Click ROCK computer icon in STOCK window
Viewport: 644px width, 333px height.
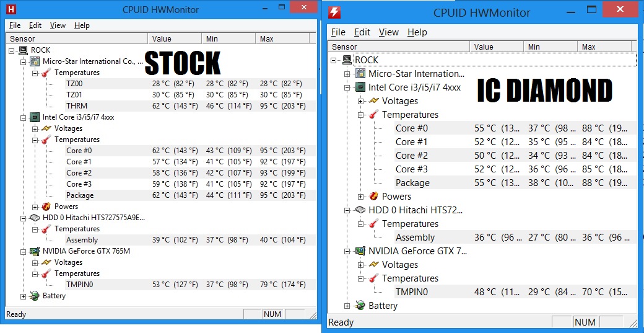tap(23, 50)
